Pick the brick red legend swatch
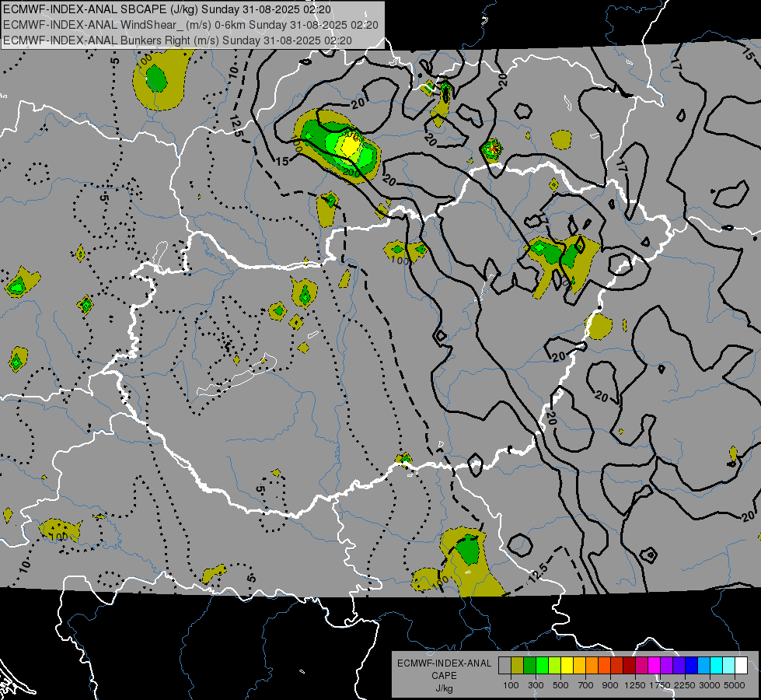Viewport: 761px width, 700px height. (617, 665)
